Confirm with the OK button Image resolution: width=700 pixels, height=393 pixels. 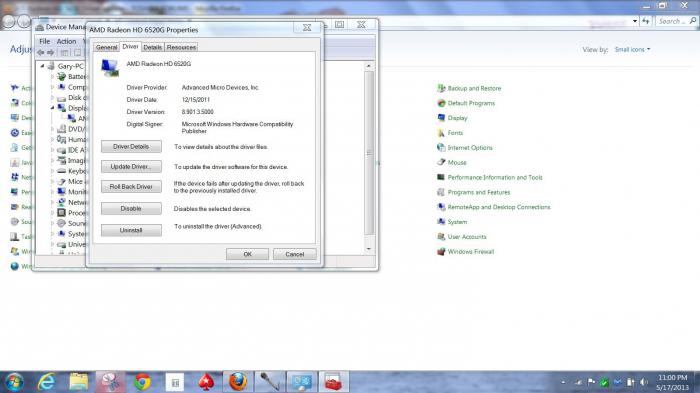247,254
